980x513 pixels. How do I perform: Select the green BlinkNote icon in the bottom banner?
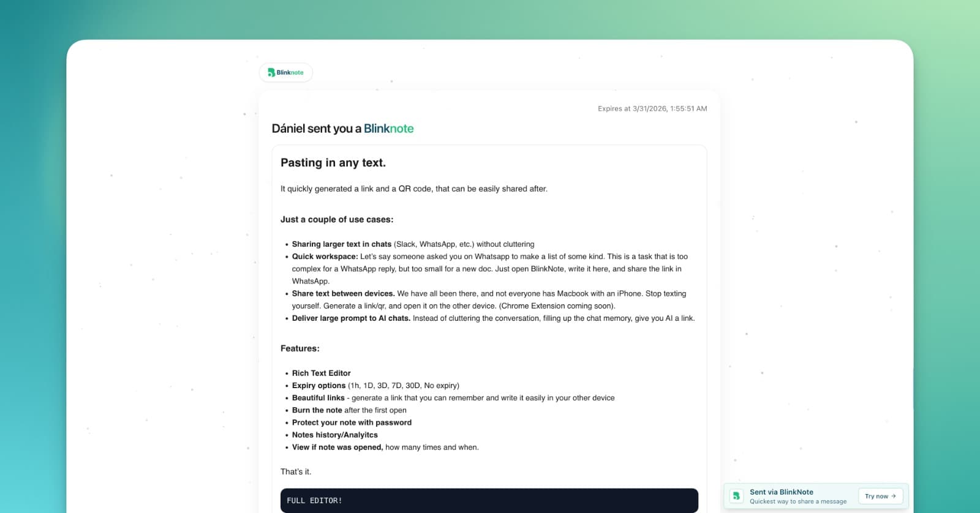click(x=738, y=496)
